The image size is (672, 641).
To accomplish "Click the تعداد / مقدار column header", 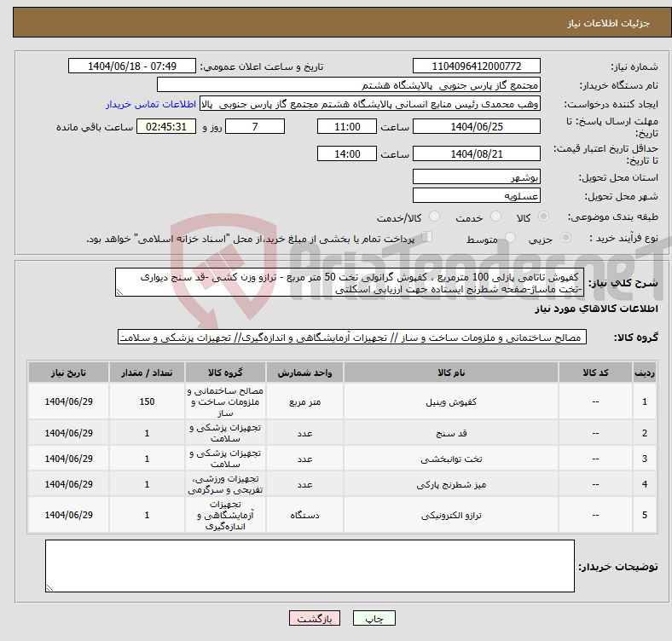I will [x=147, y=372].
